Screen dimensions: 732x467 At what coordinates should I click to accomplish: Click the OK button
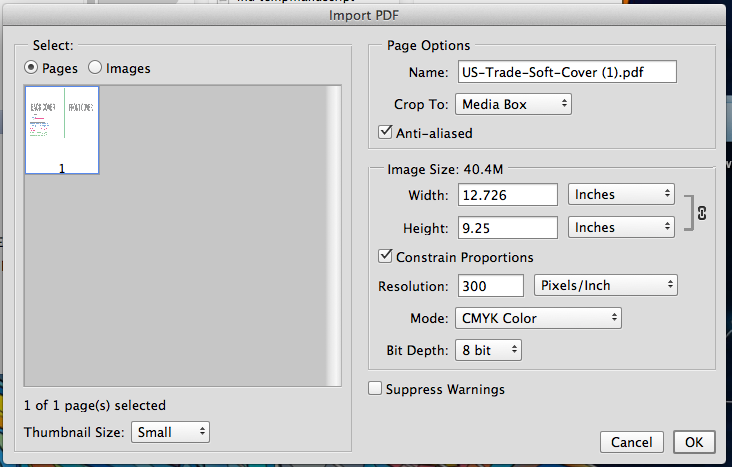pos(694,442)
